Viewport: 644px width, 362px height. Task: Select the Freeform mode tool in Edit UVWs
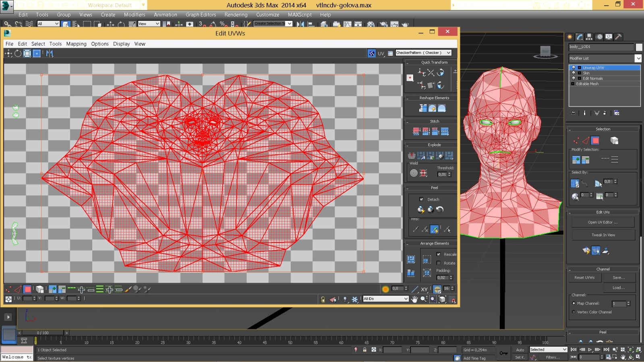pos(37,53)
